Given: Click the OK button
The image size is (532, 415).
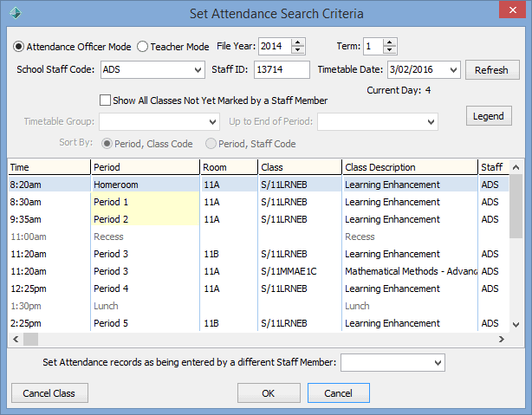Looking at the screenshot, I should coord(269,393).
